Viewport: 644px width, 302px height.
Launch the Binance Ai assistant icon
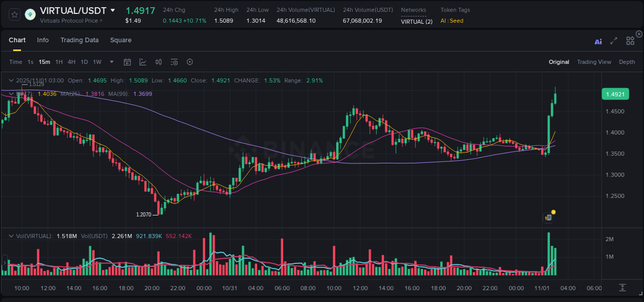(x=598, y=41)
